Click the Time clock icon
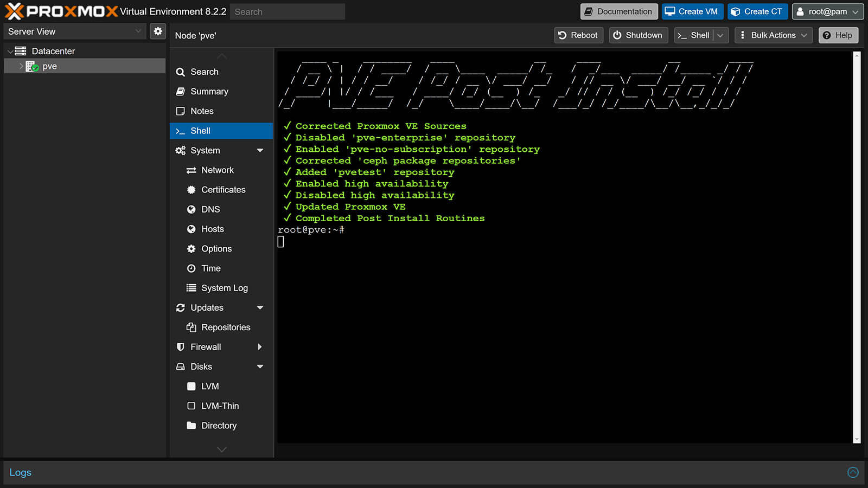868x488 pixels. coord(191,268)
